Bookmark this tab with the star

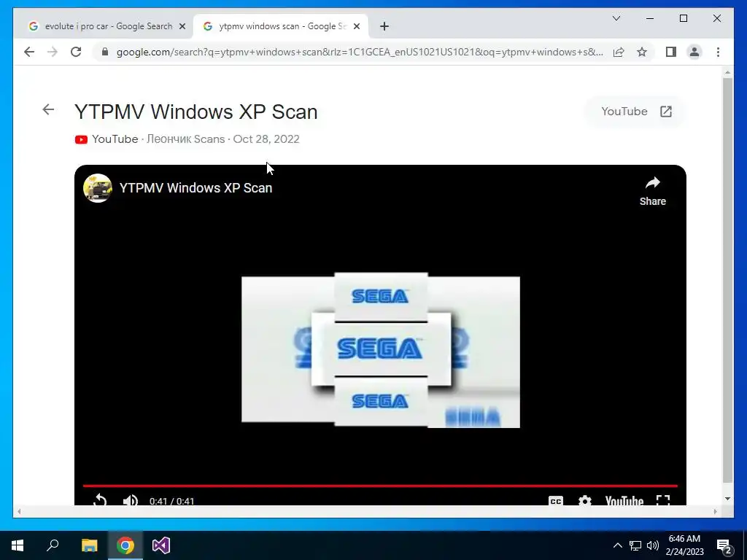pos(642,52)
